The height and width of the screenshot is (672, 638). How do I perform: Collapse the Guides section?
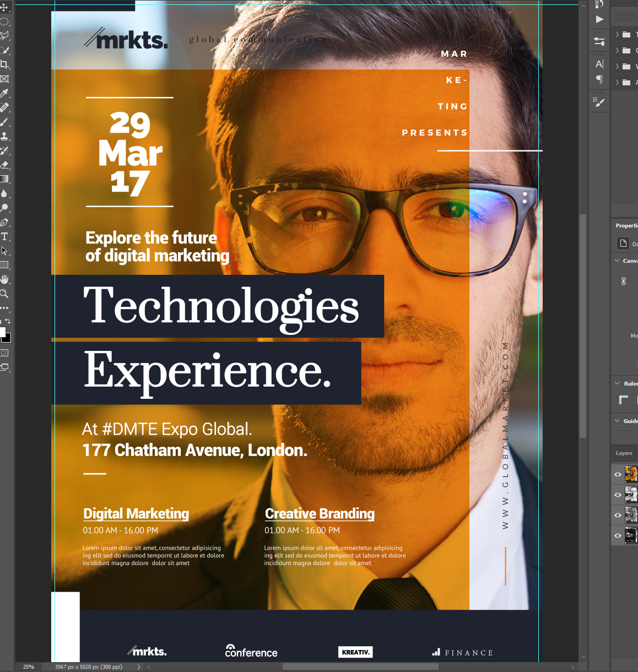[x=617, y=421]
